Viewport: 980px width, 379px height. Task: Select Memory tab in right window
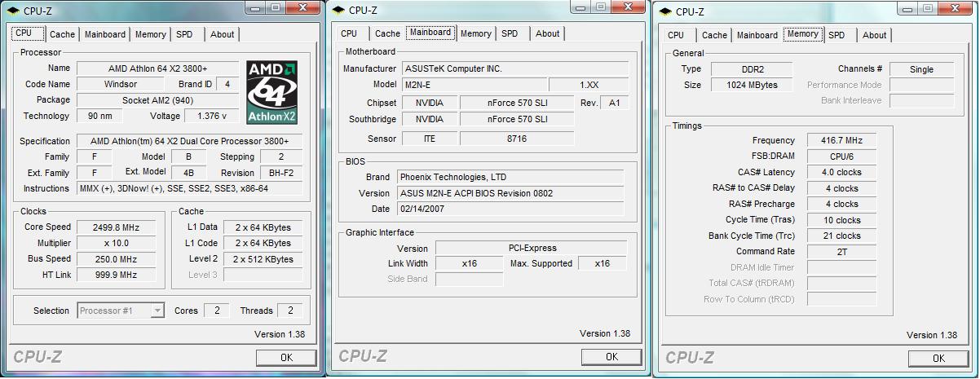[803, 34]
